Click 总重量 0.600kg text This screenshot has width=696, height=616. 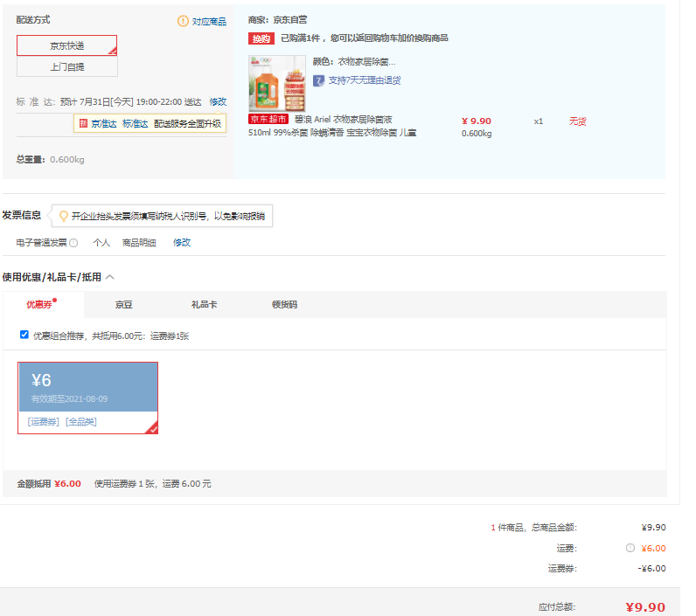tap(50, 160)
